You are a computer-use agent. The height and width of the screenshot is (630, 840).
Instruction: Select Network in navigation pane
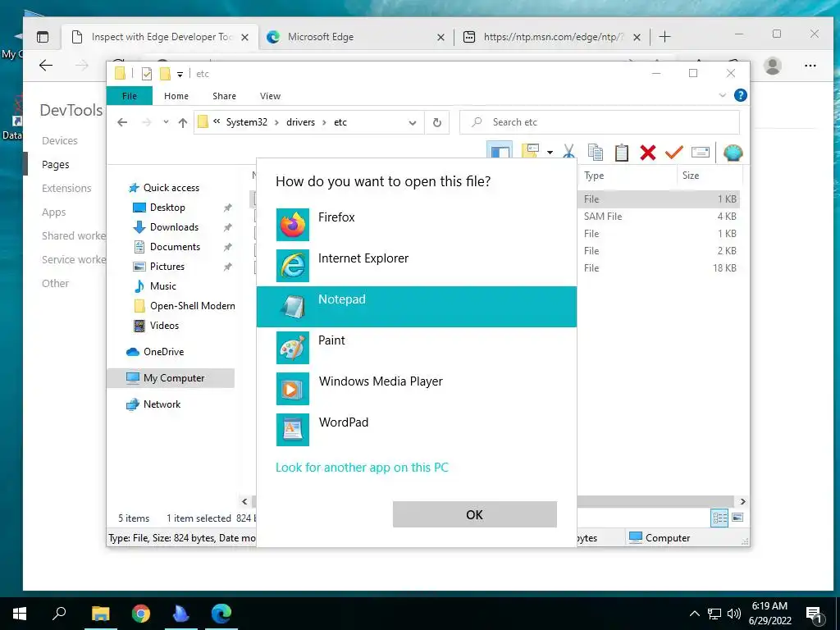[x=162, y=404]
